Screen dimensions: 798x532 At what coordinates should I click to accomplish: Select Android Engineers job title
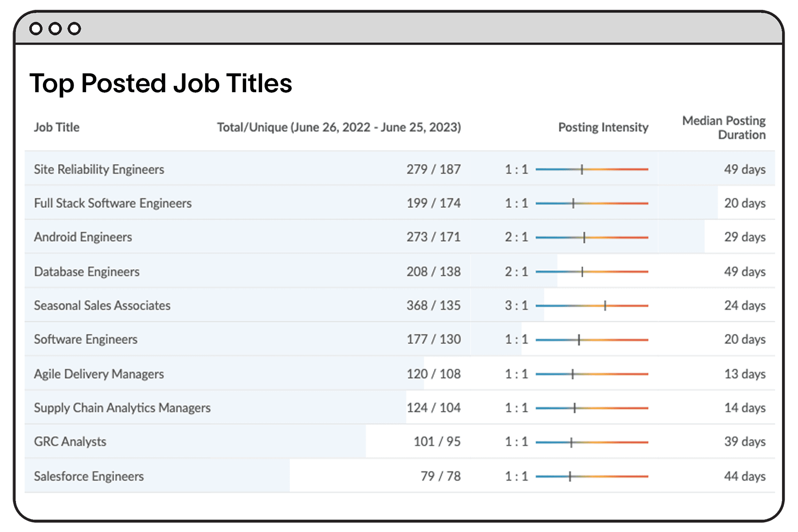coord(83,237)
